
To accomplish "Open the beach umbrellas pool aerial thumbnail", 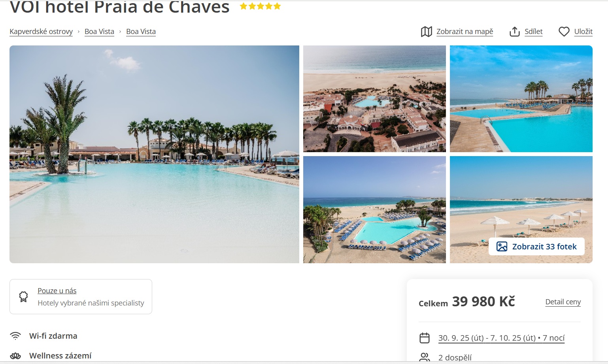I will click(x=374, y=209).
